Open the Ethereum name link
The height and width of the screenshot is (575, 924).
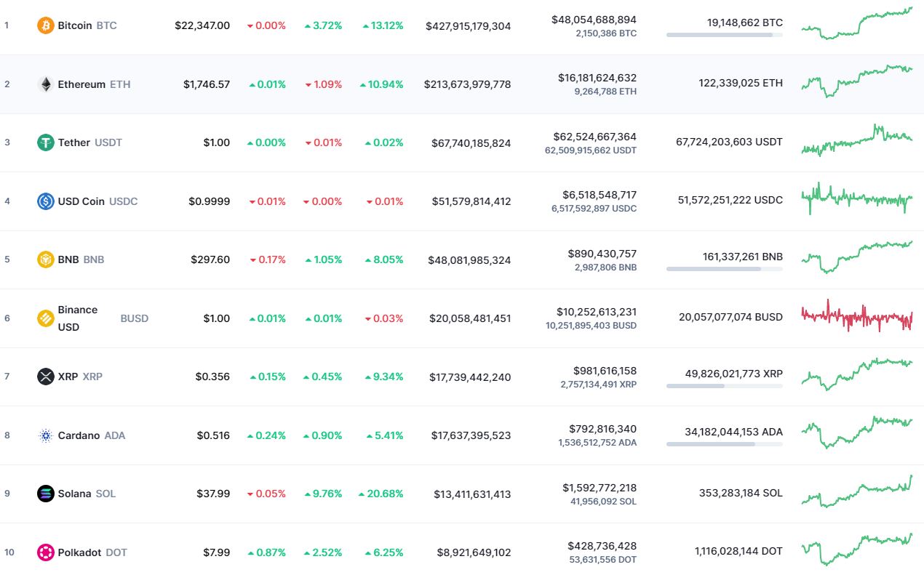pyautogui.click(x=81, y=84)
